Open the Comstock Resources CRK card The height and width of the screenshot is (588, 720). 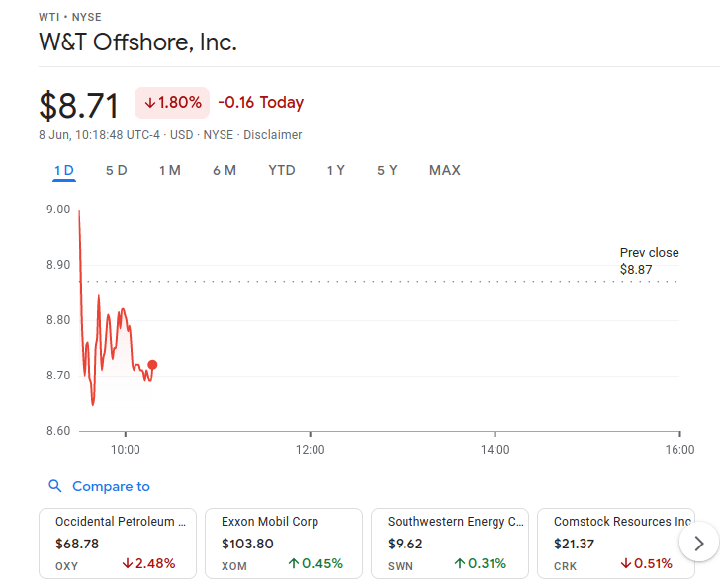616,544
